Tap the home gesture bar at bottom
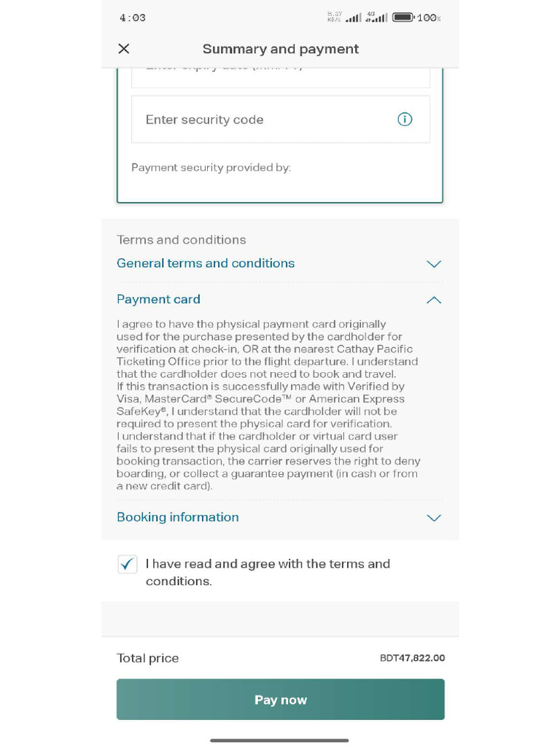Screen dimensions: 560x747 [279, 740]
